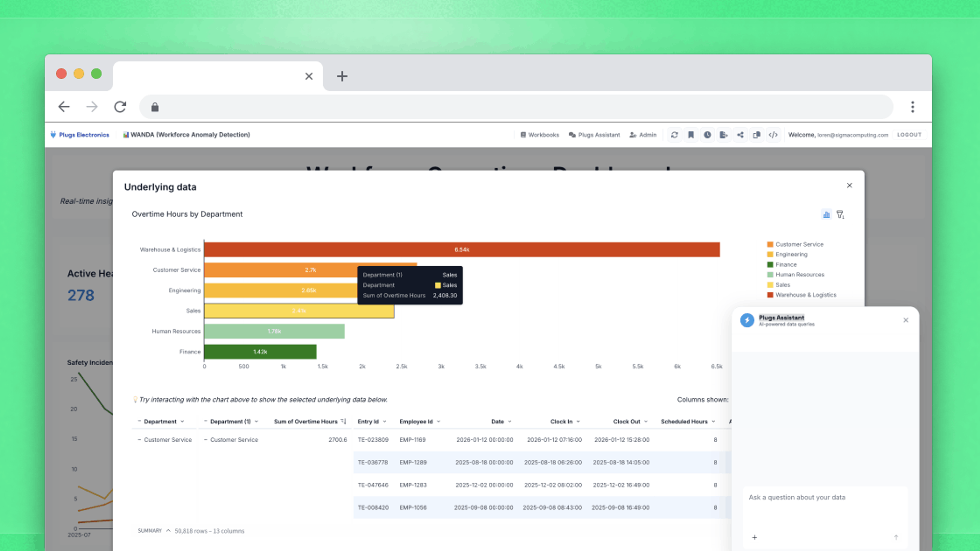Click the LOGOUT button
The image size is (980, 551).
pos(909,135)
